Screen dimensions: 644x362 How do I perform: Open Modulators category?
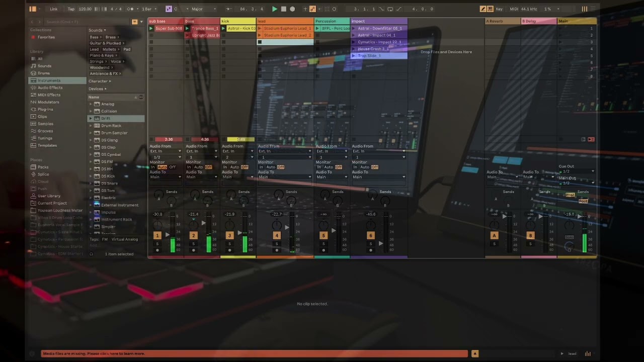point(48,102)
